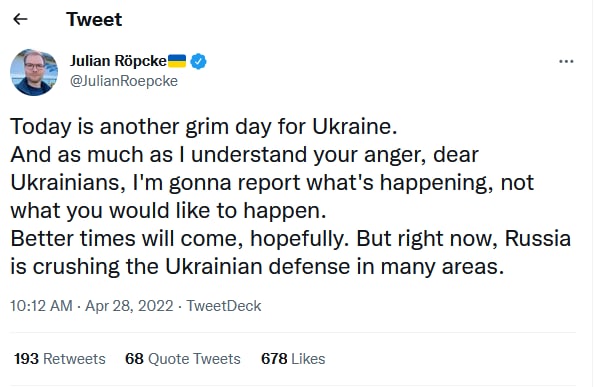View the 193 Retweets list

tap(59, 359)
